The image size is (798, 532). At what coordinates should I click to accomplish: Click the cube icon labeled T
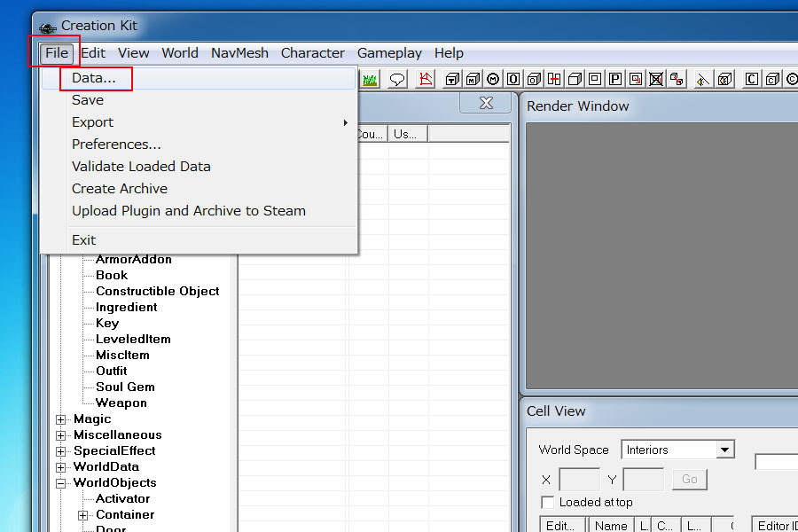(452, 80)
